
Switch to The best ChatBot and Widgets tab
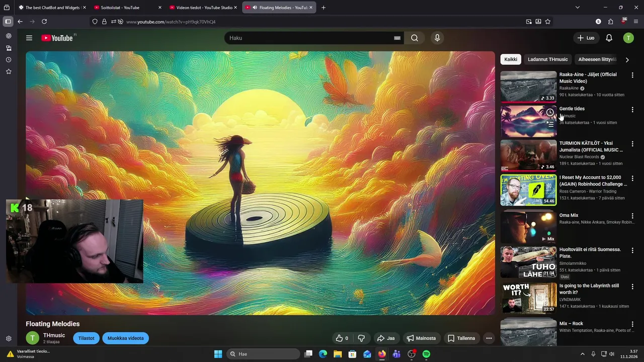[52, 8]
